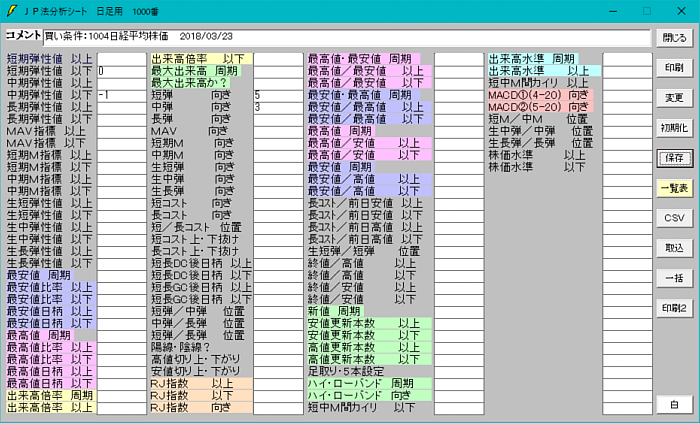Select the MACD①(4-20) 向き input field
Screen dimensions: 700x423
pyautogui.click(x=627, y=95)
